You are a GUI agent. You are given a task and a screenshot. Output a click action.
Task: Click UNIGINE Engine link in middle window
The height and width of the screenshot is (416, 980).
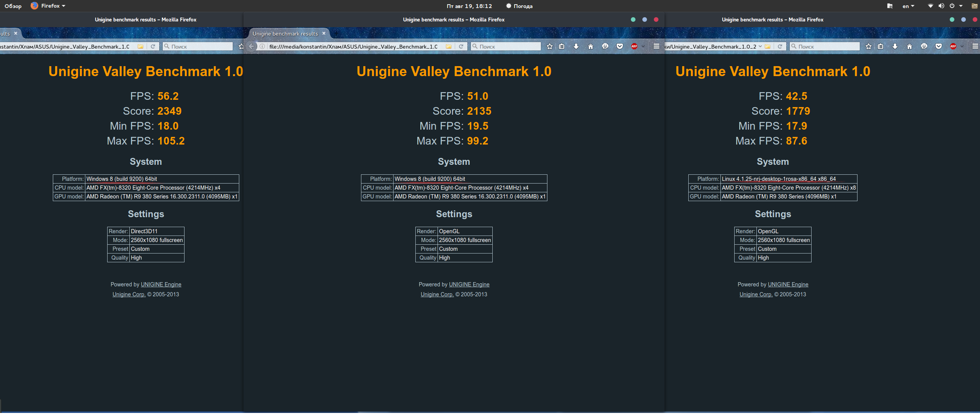[x=469, y=284]
